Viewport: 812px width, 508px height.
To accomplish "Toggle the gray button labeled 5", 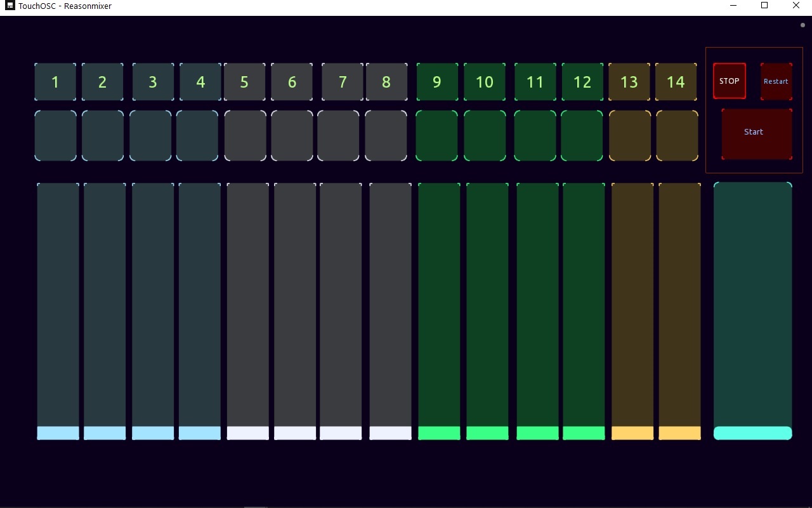I will (x=245, y=82).
